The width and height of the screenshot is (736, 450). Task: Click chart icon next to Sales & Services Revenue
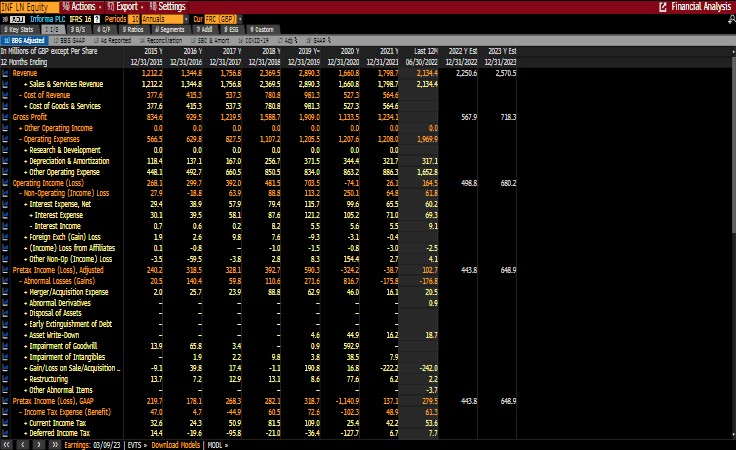pos(5,84)
